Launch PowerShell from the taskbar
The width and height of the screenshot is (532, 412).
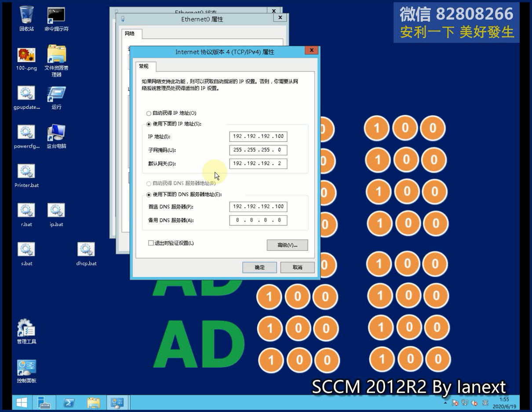click(69, 402)
